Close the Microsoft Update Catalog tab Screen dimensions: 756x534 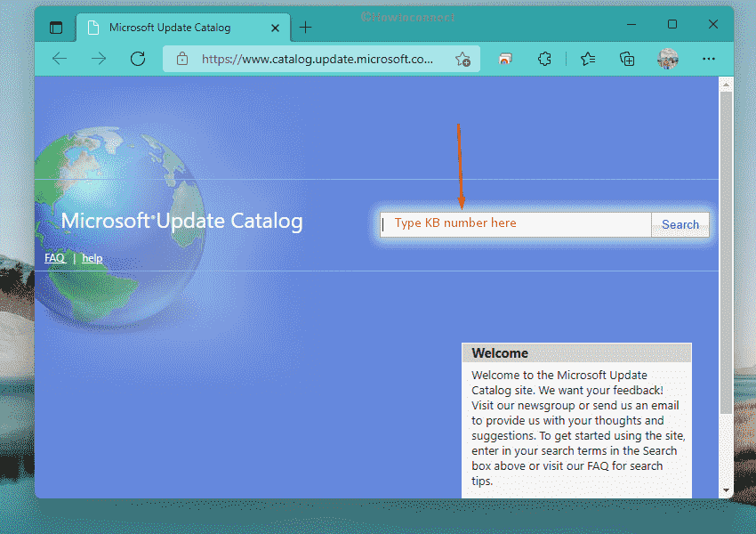(x=276, y=28)
